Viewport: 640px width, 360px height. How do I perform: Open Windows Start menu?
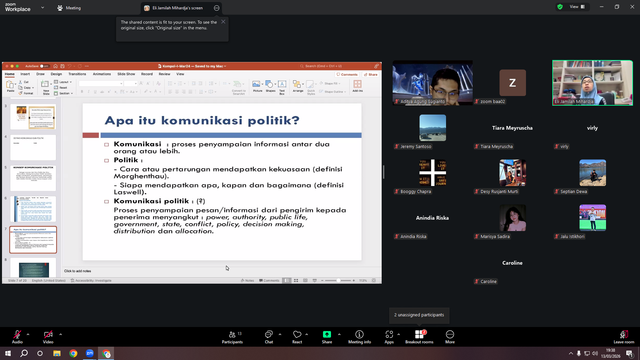click(x=8, y=353)
